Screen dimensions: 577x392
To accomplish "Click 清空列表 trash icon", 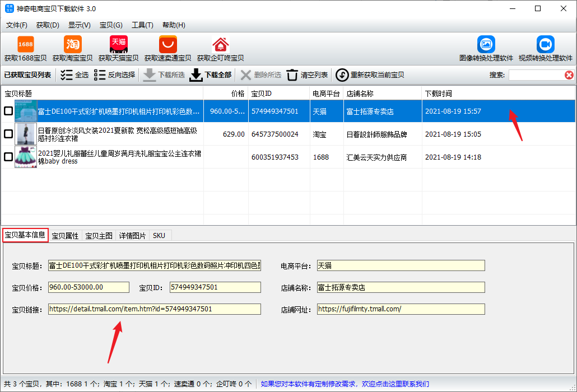I will [x=292, y=75].
